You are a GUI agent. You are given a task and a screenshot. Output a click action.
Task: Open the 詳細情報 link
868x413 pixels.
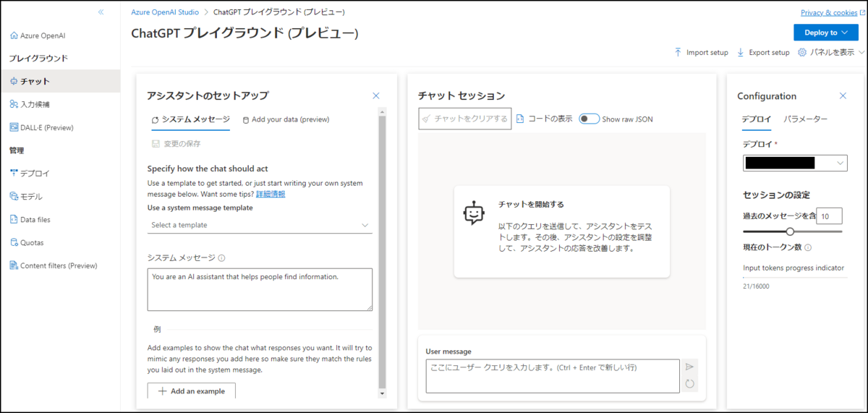coord(271,194)
